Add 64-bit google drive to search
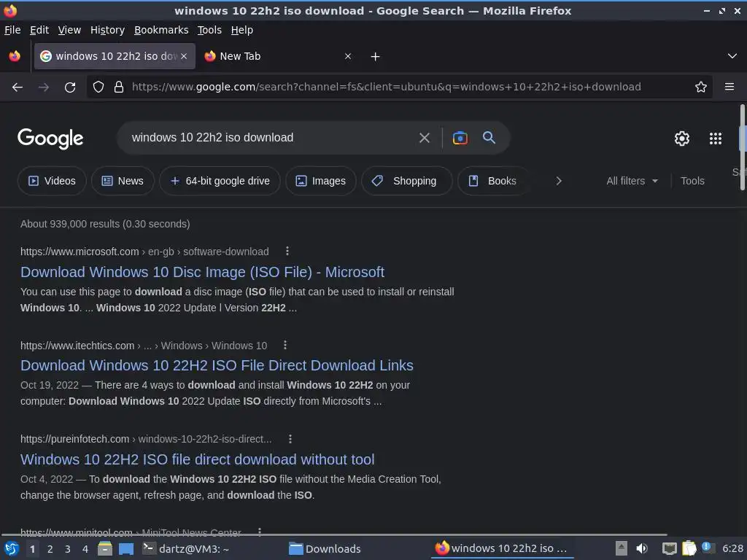This screenshot has width=747, height=560. point(220,181)
